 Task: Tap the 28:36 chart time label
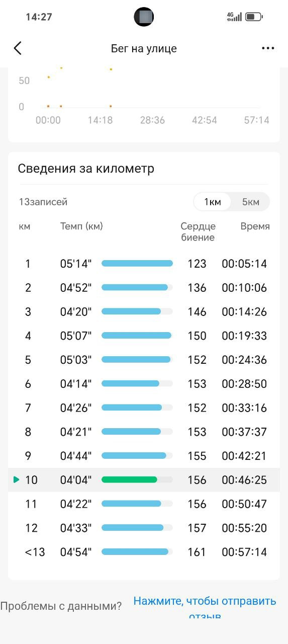point(152,120)
